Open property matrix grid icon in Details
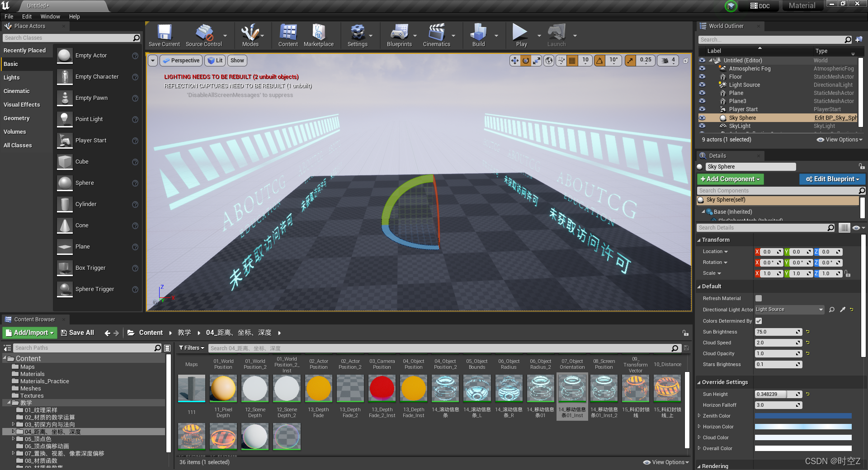The image size is (868, 470). (844, 228)
